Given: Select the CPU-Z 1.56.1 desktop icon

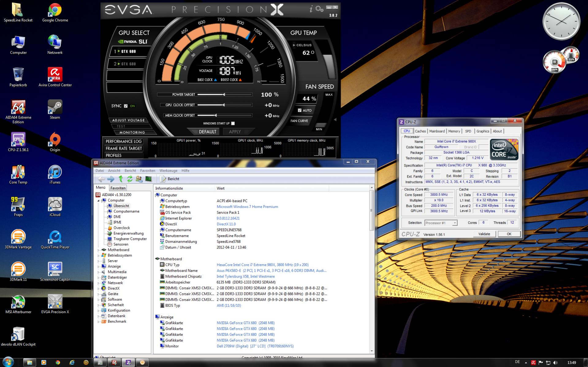Looking at the screenshot, I should point(18,142).
